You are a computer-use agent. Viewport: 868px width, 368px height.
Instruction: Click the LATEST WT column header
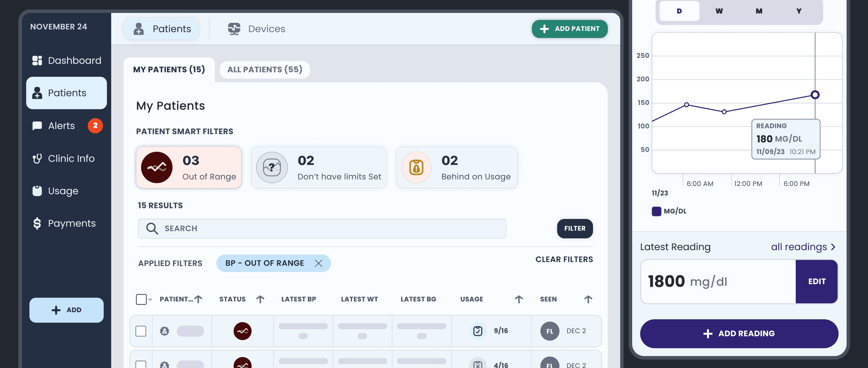[359, 299]
